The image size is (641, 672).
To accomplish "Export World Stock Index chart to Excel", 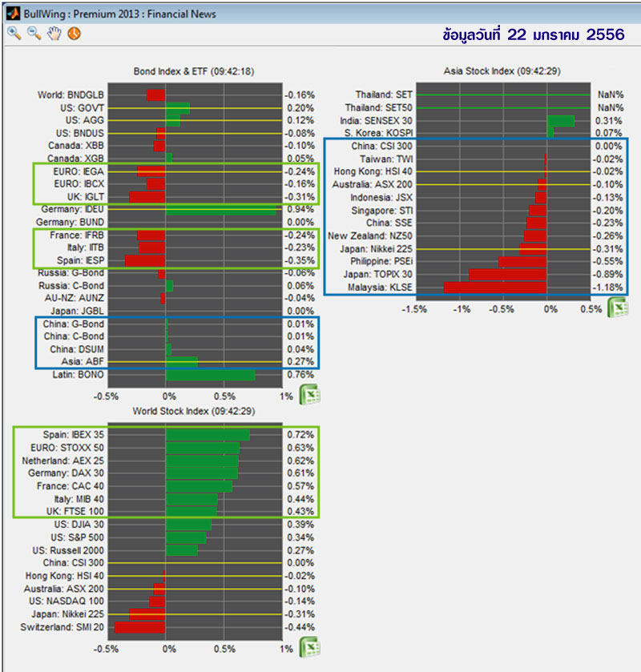I will [310, 646].
